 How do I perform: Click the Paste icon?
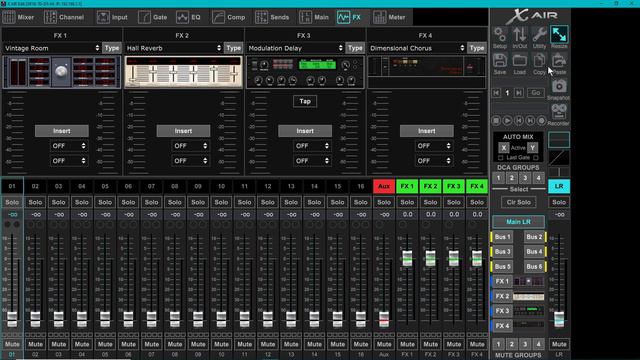[x=559, y=64]
